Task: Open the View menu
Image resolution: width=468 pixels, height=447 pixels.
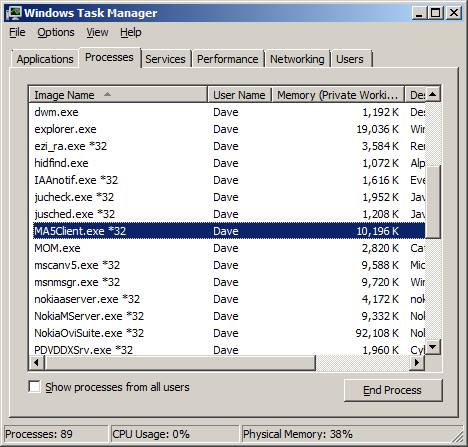Action: (97, 32)
